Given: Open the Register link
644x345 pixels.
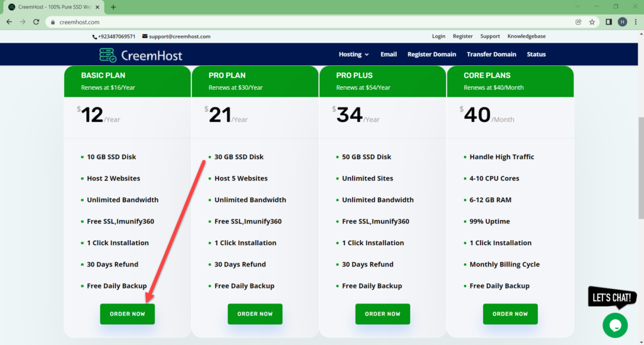Looking at the screenshot, I should tap(462, 36).
